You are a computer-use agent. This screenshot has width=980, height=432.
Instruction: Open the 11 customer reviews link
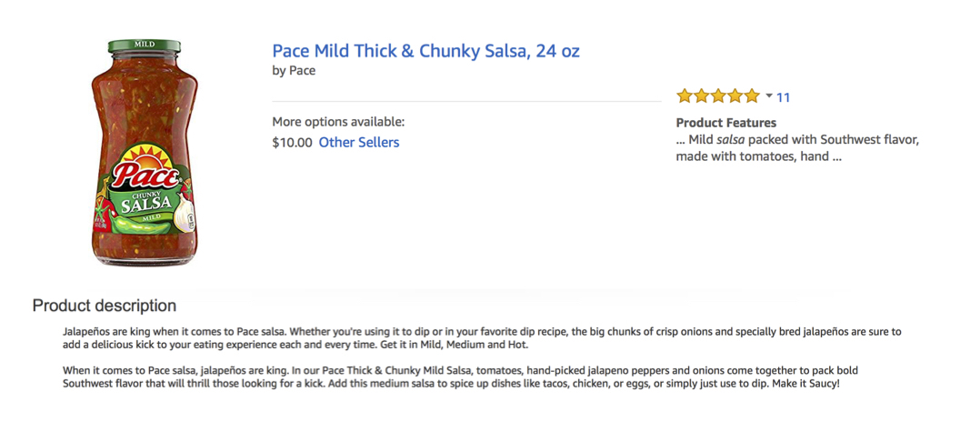[x=783, y=97]
